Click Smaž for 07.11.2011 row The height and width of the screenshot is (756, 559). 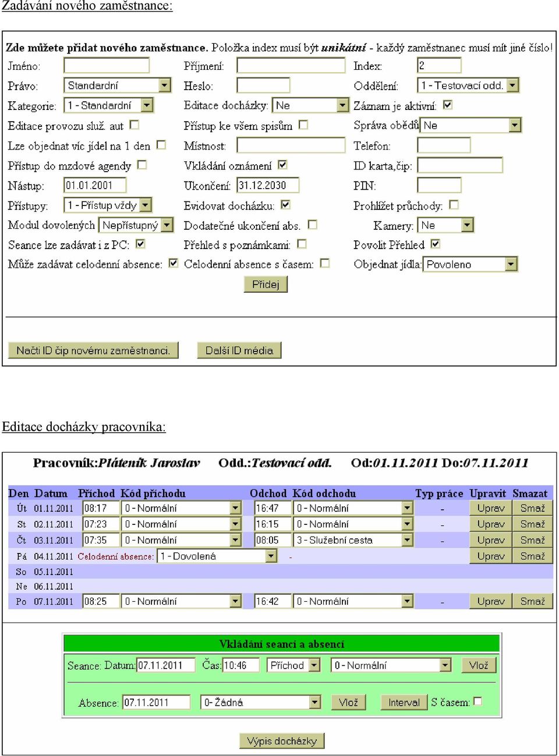[x=533, y=601]
